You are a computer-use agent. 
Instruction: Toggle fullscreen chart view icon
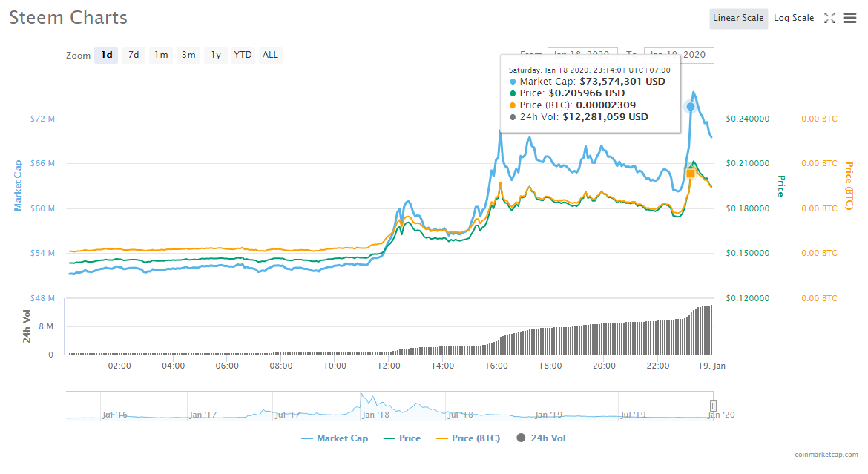click(829, 19)
